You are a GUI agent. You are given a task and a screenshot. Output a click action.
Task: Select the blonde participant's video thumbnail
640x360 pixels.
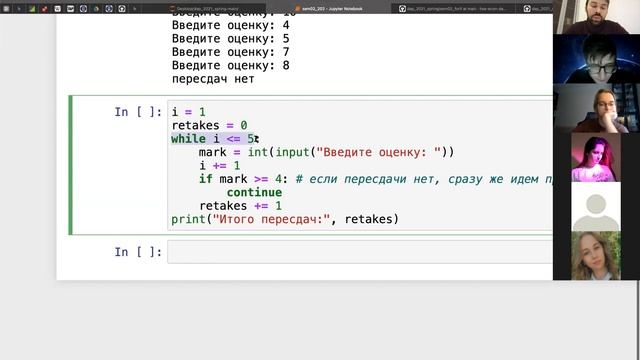click(596, 256)
